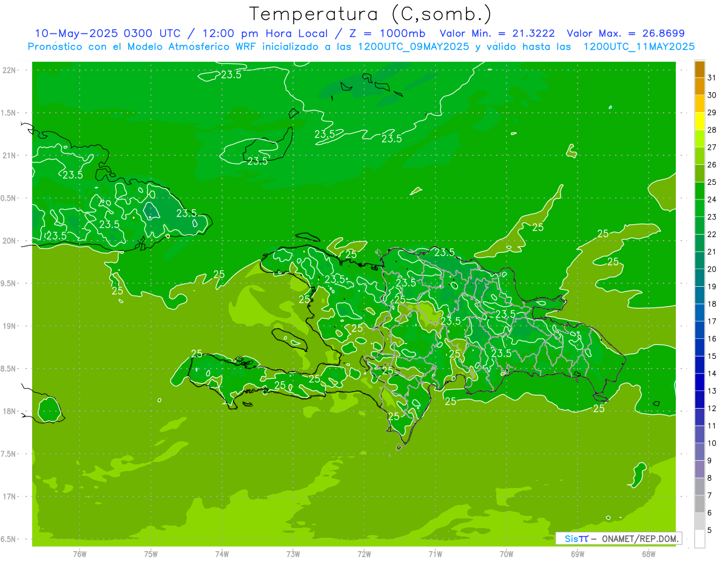728x562 pixels.
Task: Click the legend value 20
Action: coord(712,269)
